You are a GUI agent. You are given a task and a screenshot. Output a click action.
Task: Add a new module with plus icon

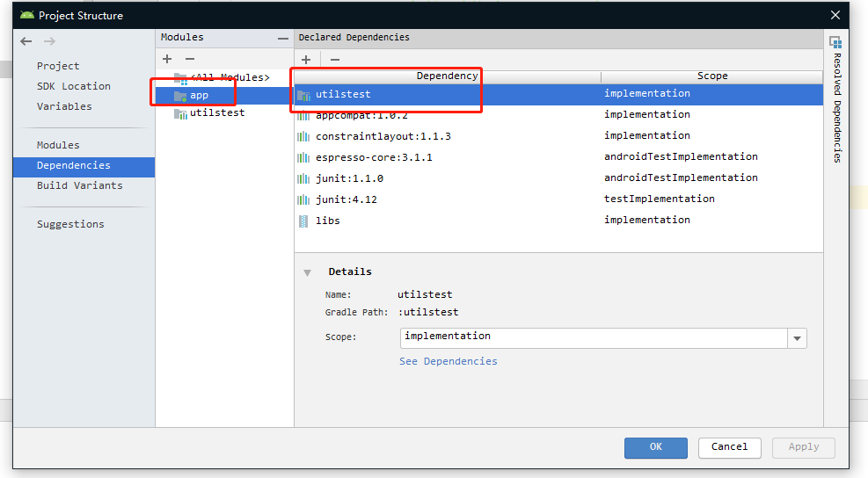(x=167, y=59)
